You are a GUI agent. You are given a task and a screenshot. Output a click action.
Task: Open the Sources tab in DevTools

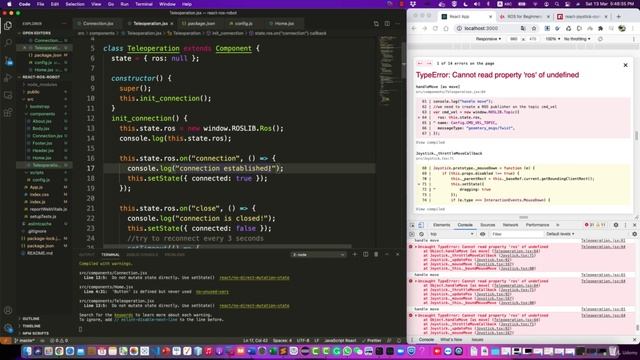(487, 225)
